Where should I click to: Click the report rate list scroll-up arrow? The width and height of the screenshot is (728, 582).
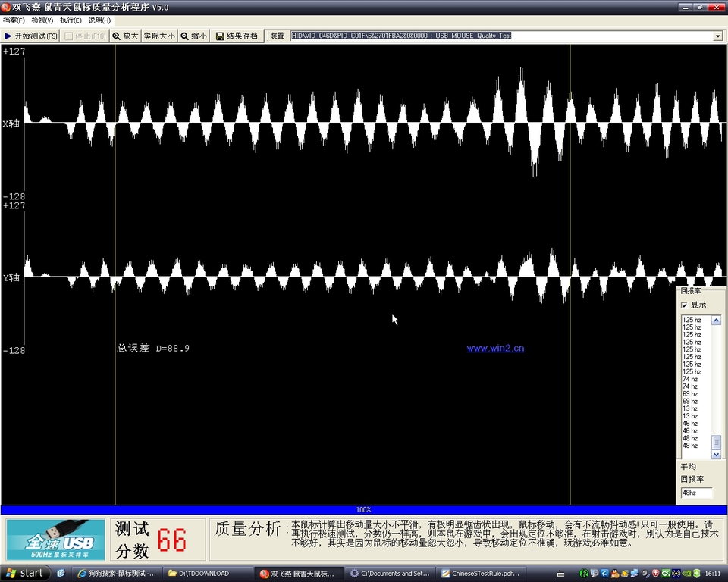pos(717,321)
